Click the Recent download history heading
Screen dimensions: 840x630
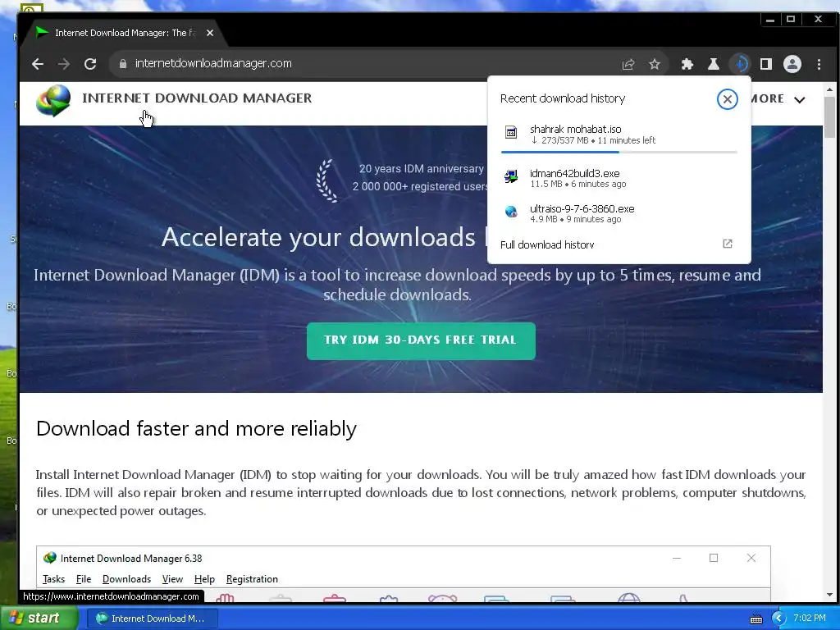[x=563, y=98]
